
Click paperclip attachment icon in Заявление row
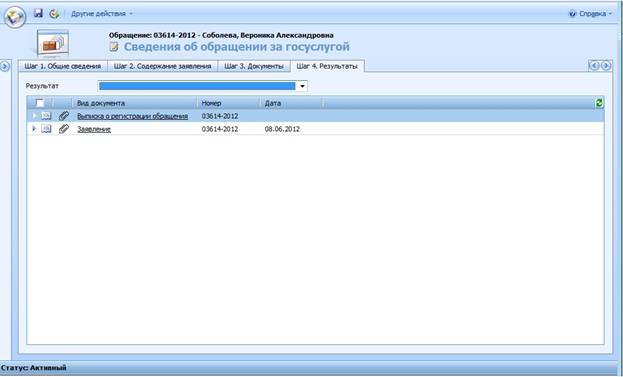[64, 129]
